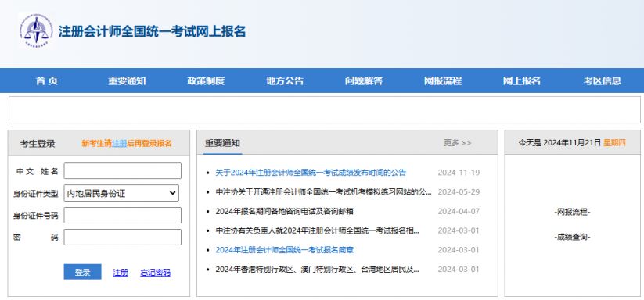Click the site title 注册会计师全国统一考试网上报名
The height and width of the screenshot is (300, 644).
pyautogui.click(x=152, y=31)
